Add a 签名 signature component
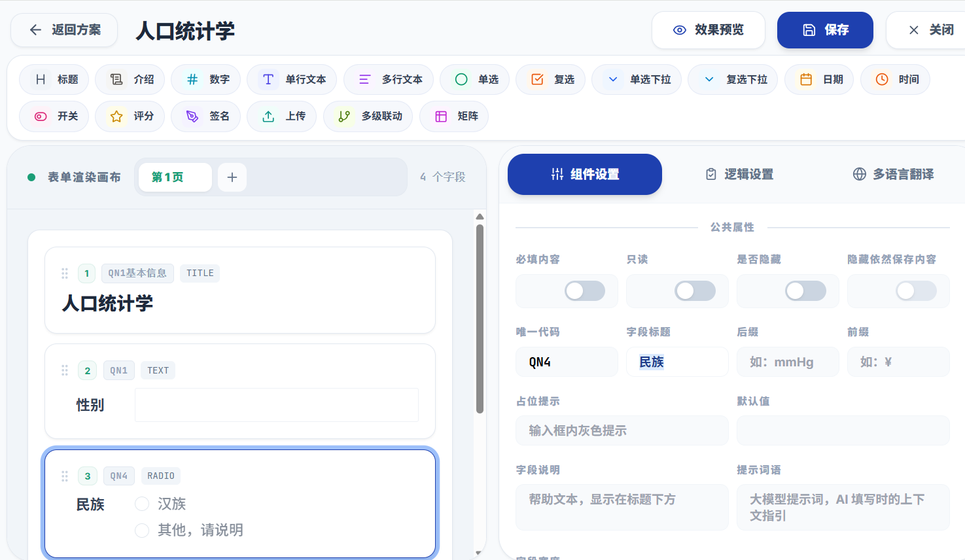The image size is (965, 560). pyautogui.click(x=206, y=116)
